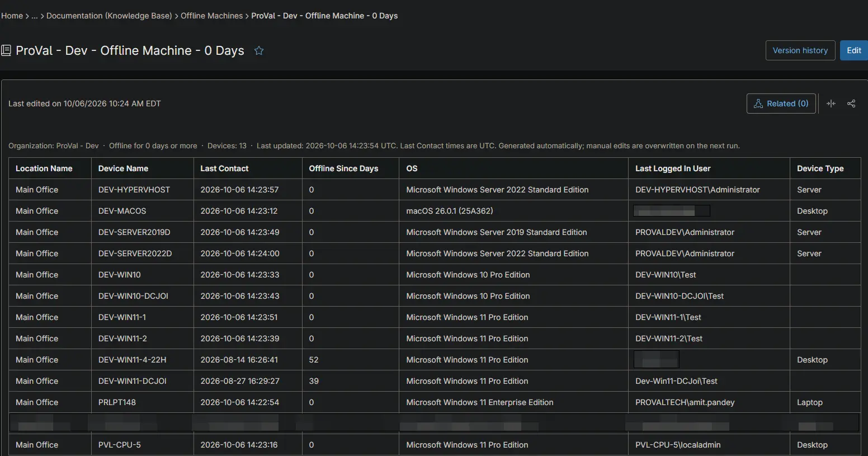Screen dimensions: 868x456
Task: Star this document as a favorite
Action: pyautogui.click(x=259, y=50)
